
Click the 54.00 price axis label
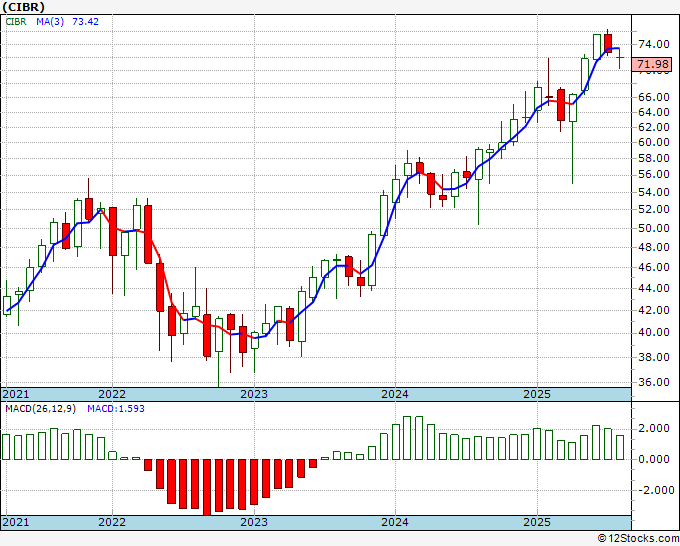tap(654, 192)
